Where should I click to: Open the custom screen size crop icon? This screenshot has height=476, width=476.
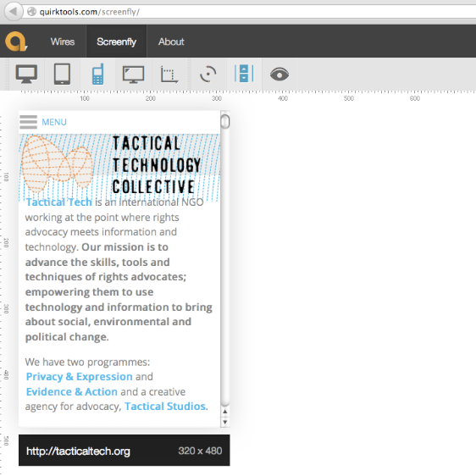point(169,74)
